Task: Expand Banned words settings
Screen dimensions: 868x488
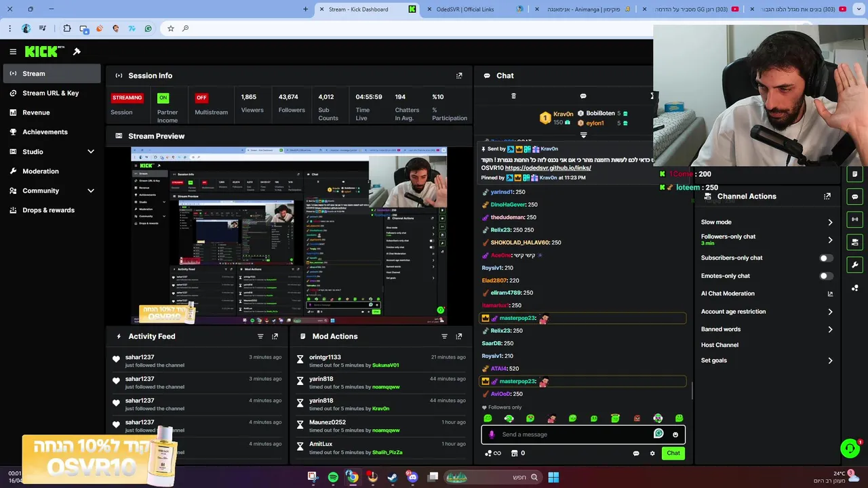Action: (x=830, y=329)
